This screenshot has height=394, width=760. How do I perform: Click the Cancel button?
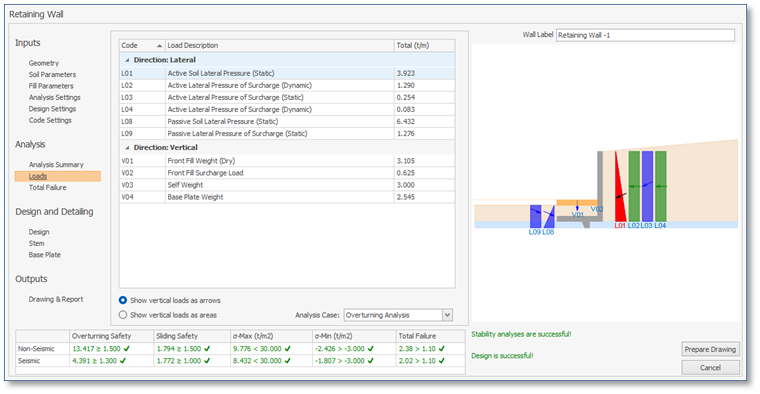[x=710, y=368]
